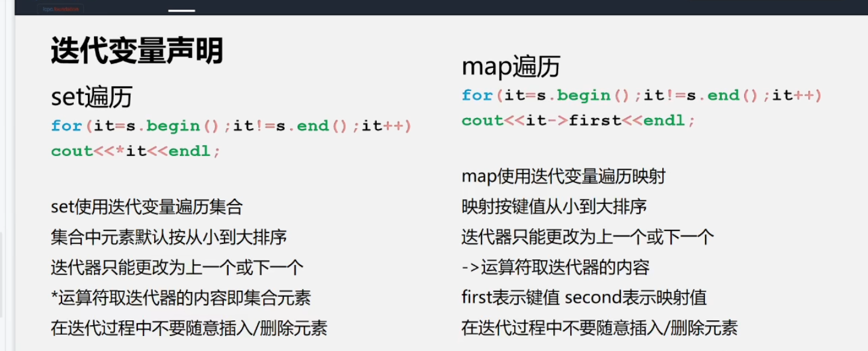Click the map遍历 heading
Screen dimensions: 868x351
coord(510,67)
